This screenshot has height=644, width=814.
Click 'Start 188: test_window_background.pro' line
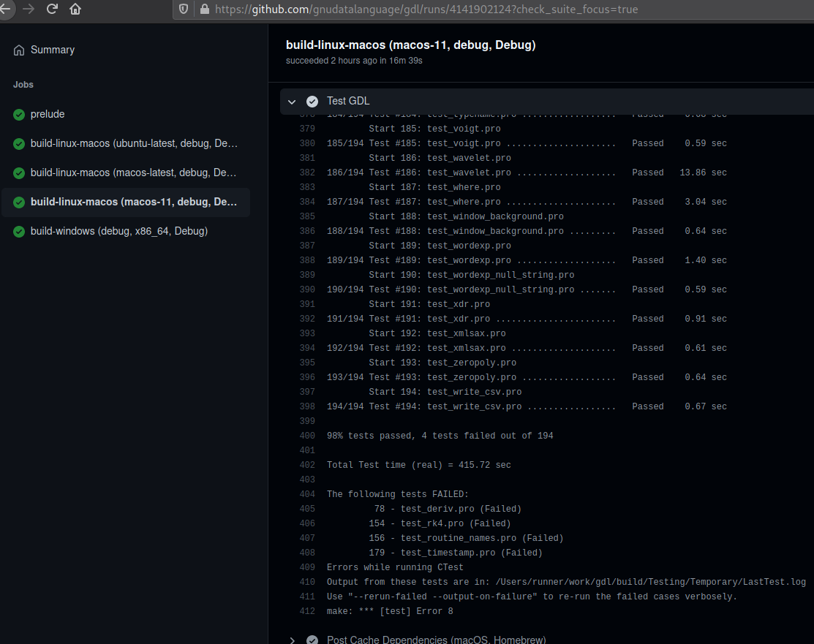466,216
